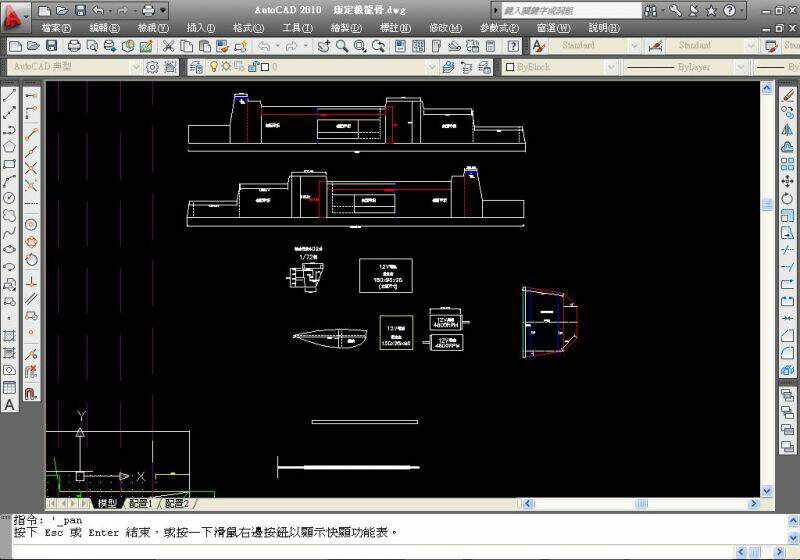Open the 繪製(D) menu
Image resolution: width=800 pixels, height=560 pixels.
pos(347,28)
